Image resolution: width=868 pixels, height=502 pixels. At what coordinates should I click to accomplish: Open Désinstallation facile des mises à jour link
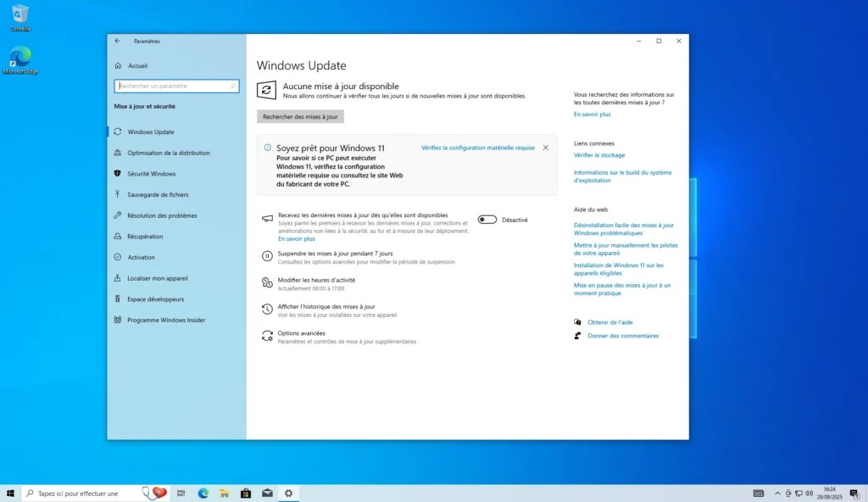[623, 229]
